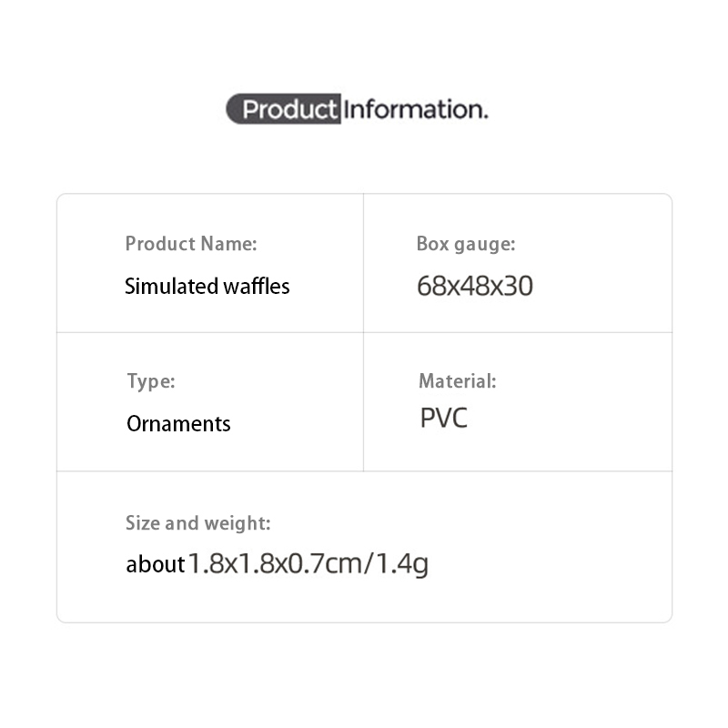Click the "1.4g" weight value

[401, 565]
